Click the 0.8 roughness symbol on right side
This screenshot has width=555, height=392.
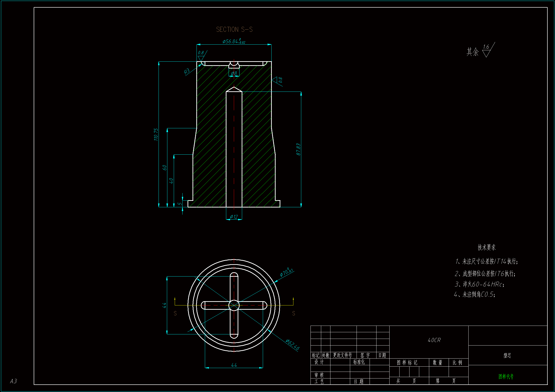pos(278,80)
